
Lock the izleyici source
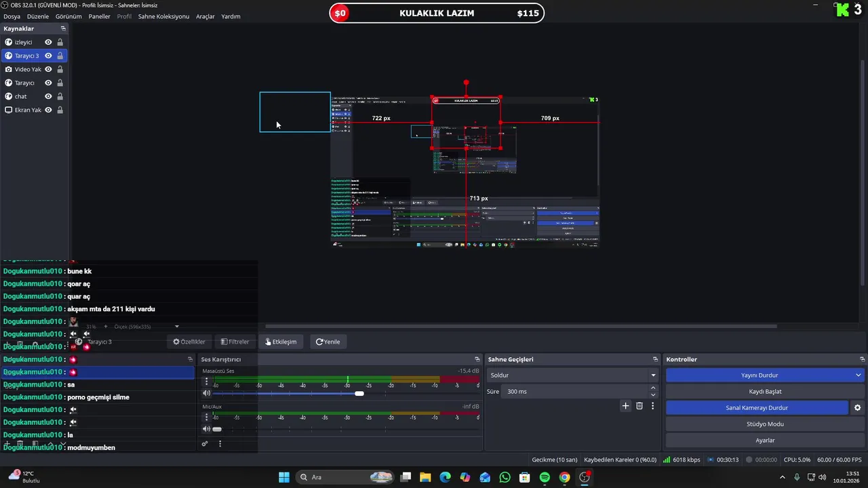pyautogui.click(x=60, y=42)
